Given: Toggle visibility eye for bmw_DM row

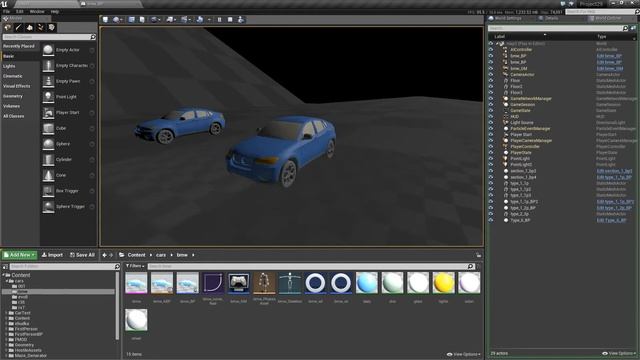Looking at the screenshot, I should [x=491, y=69].
